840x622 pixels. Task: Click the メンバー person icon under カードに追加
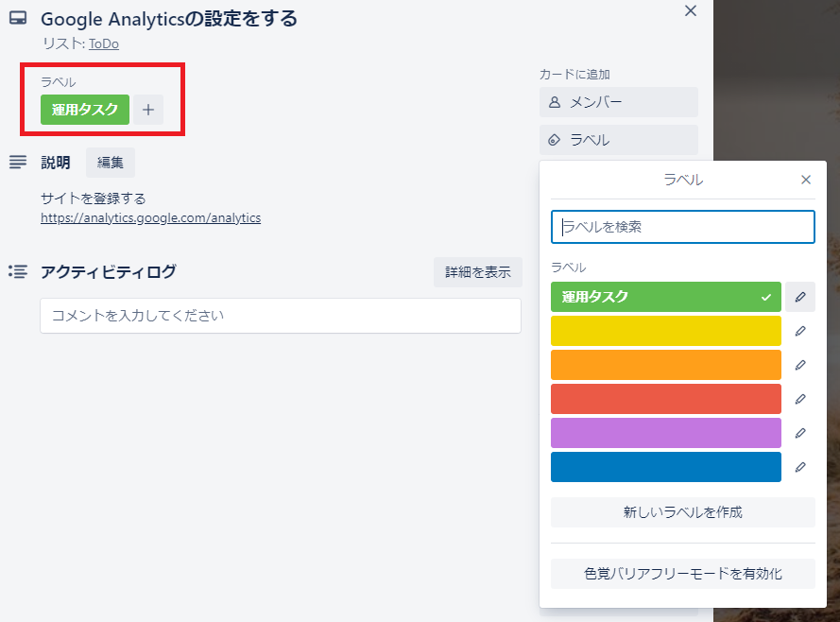pyautogui.click(x=557, y=102)
